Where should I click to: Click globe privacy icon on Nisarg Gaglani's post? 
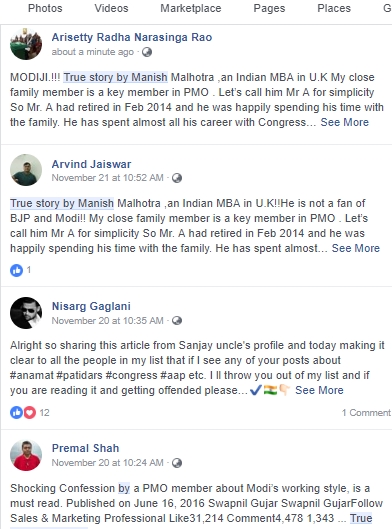pyautogui.click(x=177, y=321)
